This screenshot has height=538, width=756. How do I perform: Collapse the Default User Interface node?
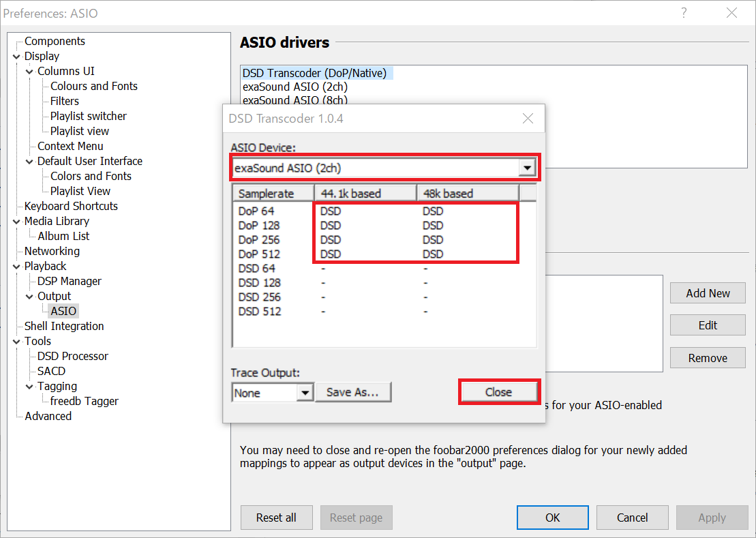tap(29, 162)
